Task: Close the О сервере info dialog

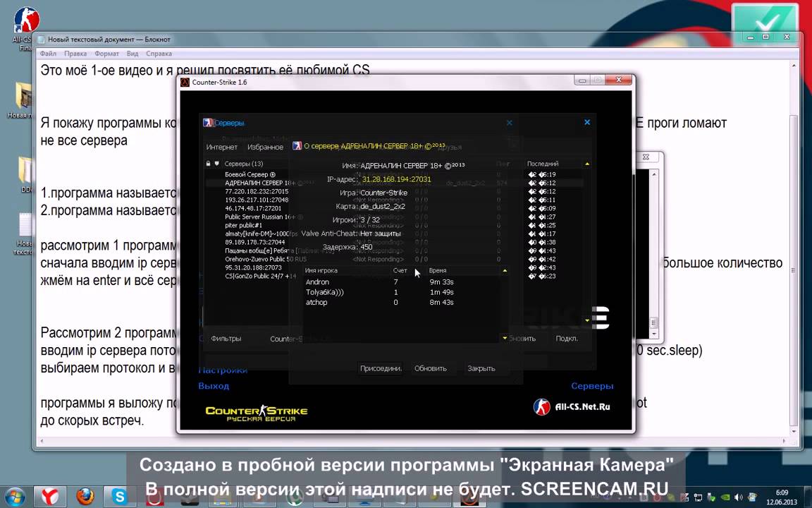Action: click(509, 123)
